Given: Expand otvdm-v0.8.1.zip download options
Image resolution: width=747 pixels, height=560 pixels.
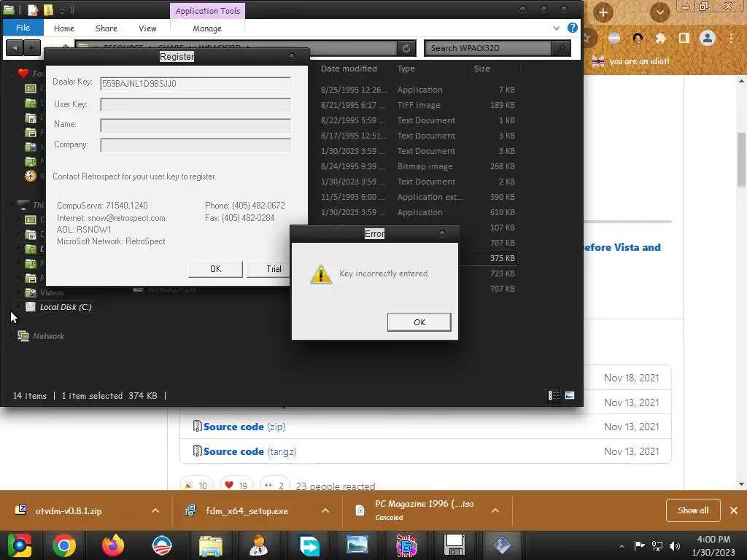Looking at the screenshot, I should 155,510.
